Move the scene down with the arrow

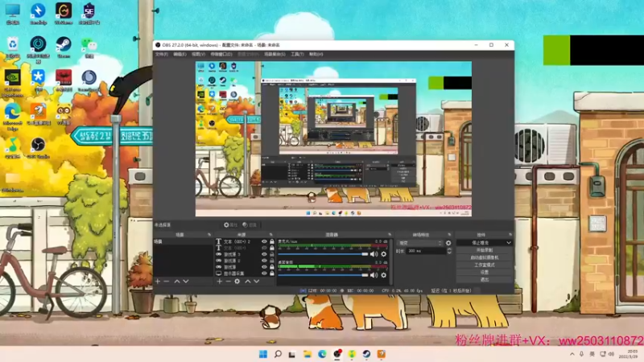pyautogui.click(x=186, y=282)
